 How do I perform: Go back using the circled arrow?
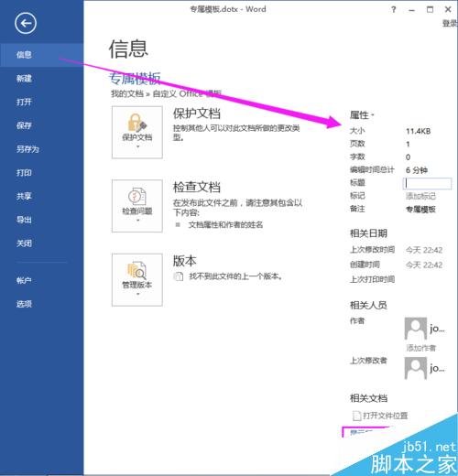[26, 23]
